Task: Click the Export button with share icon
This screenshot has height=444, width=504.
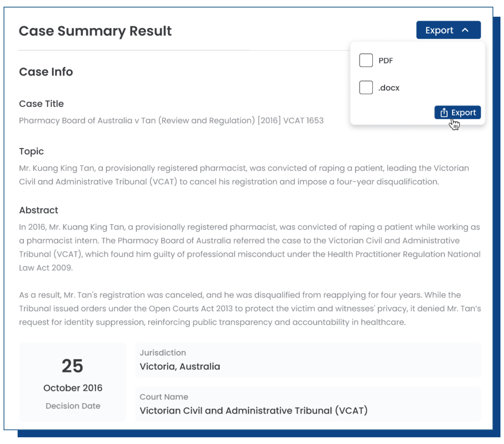Action: coord(457,112)
